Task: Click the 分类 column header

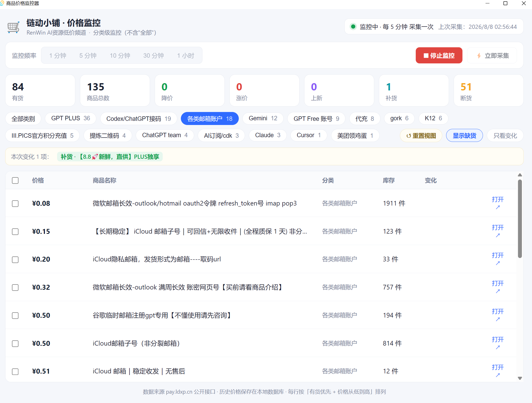Action: [x=328, y=180]
